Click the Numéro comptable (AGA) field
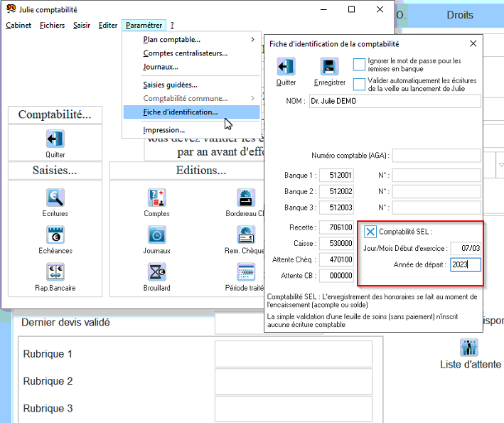Screen dimensions: 504x423 pos(436,156)
